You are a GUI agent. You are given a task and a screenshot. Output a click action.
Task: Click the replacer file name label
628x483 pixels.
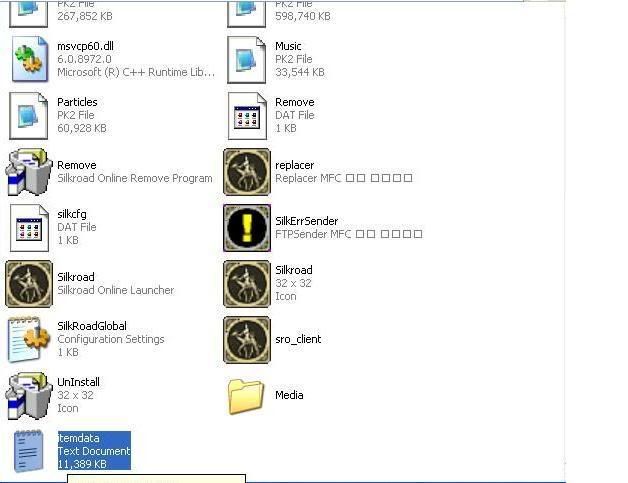point(294,165)
